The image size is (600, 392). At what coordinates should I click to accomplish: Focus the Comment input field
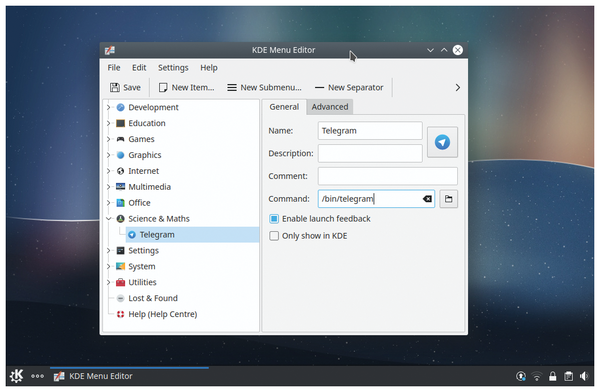click(x=388, y=176)
